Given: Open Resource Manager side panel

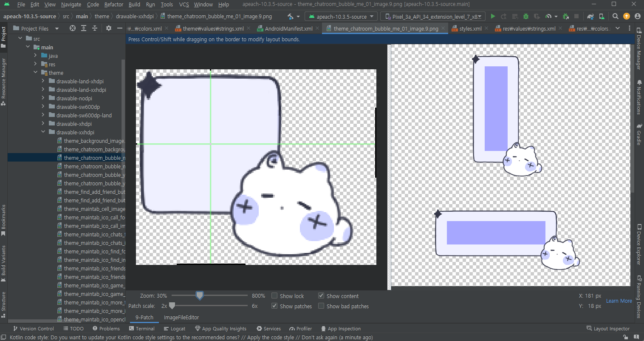Looking at the screenshot, I should pos(3,82).
